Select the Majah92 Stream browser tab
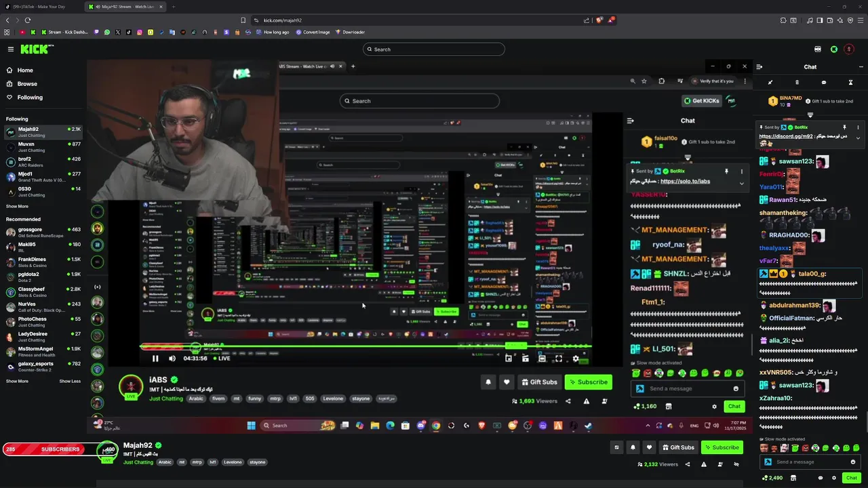This screenshot has height=488, width=868. (125, 7)
